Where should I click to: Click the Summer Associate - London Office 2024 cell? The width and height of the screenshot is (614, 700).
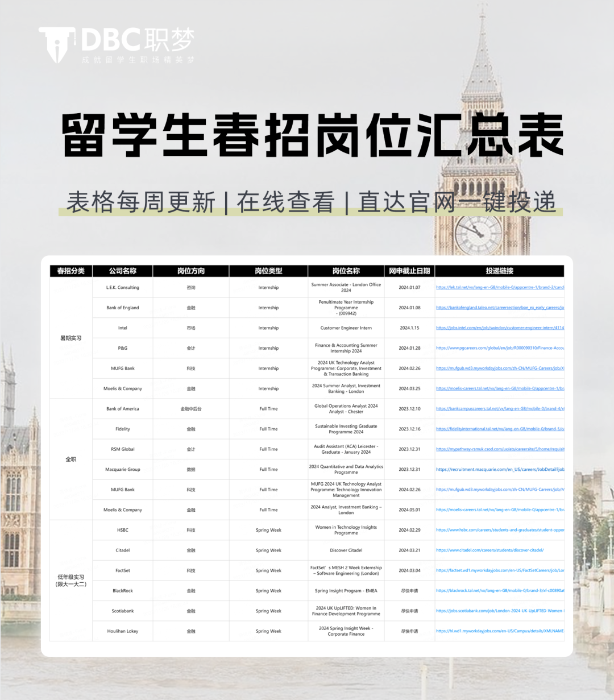(346, 288)
